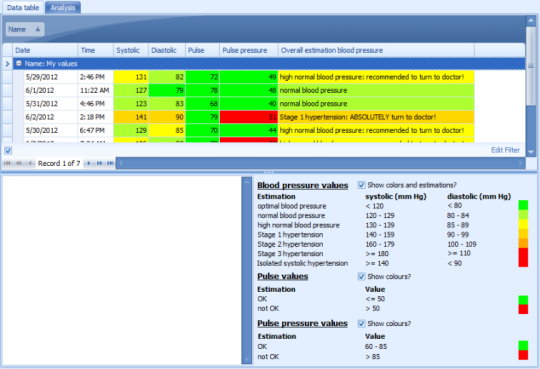Image resolution: width=540 pixels, height=369 pixels.
Task: Click the systolic value 141 cell
Action: [x=131, y=117]
